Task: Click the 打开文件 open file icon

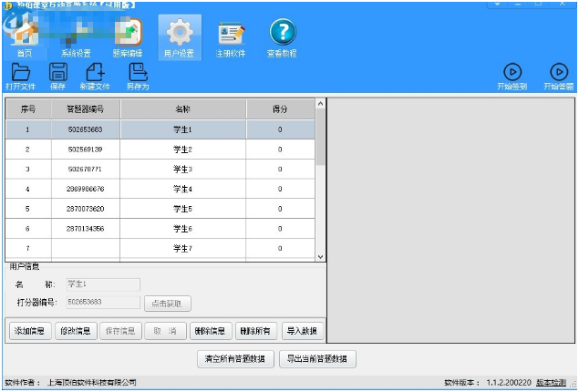Action: [x=20, y=75]
